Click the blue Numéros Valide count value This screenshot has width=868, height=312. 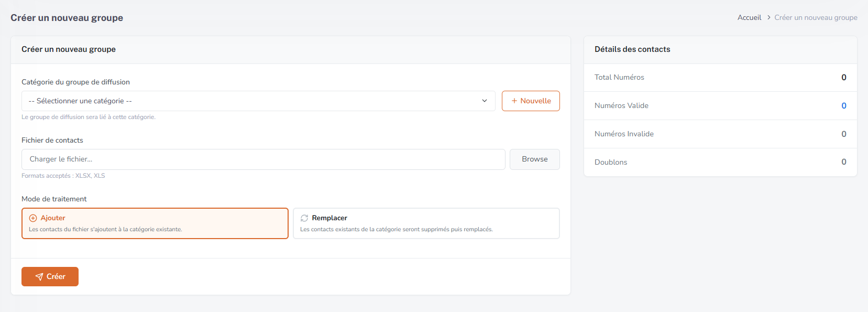tap(844, 105)
